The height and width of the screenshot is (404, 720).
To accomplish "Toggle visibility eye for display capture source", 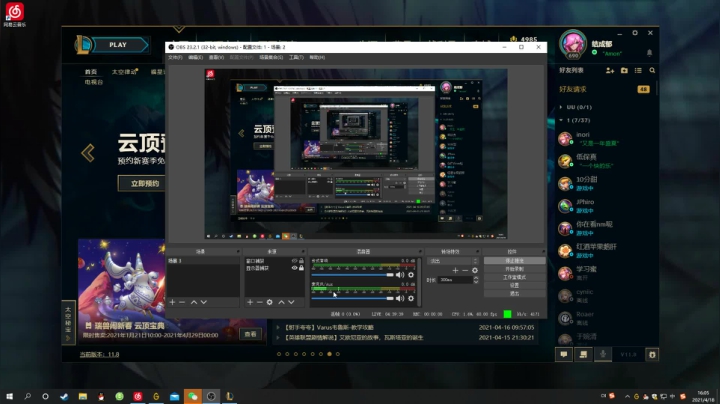I will [294, 268].
